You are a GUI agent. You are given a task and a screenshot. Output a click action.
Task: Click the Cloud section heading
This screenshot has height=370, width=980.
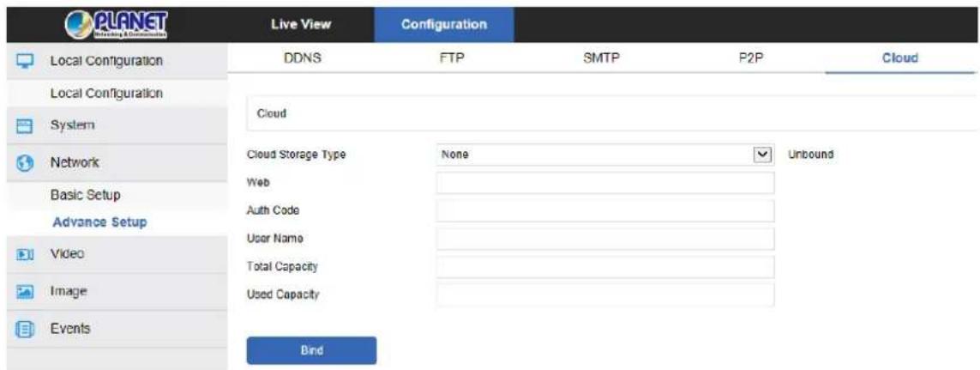coord(272,114)
